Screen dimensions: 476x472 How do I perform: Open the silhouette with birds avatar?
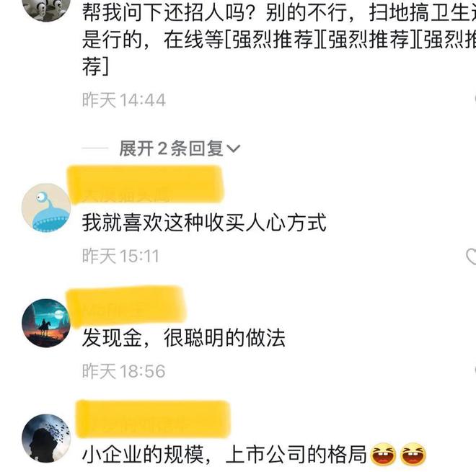(46, 438)
